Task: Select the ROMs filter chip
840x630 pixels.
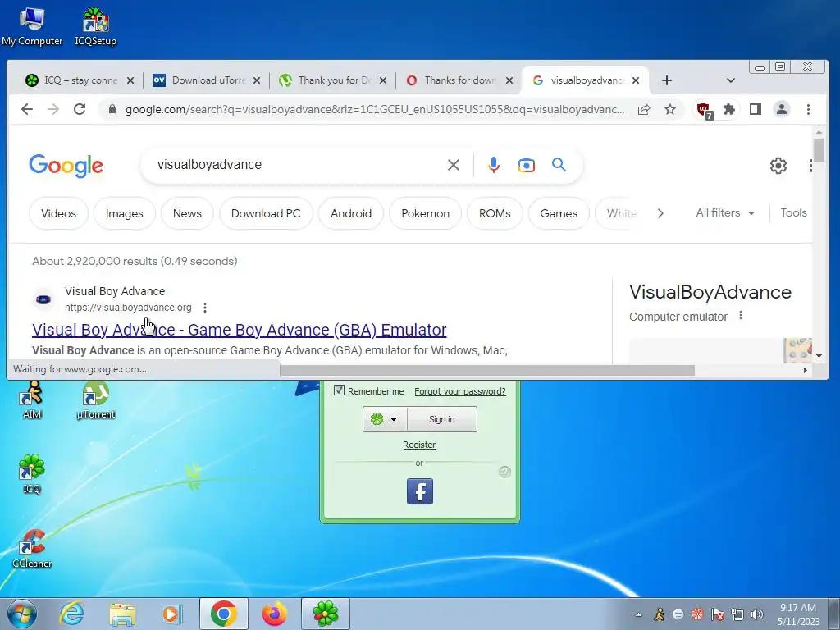Action: (495, 213)
